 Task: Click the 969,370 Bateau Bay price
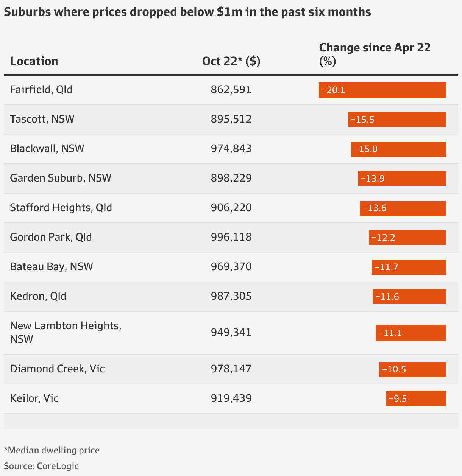(231, 267)
